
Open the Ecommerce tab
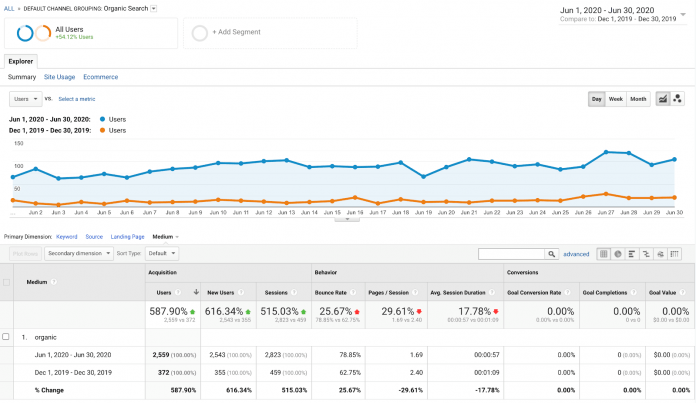coord(100,77)
